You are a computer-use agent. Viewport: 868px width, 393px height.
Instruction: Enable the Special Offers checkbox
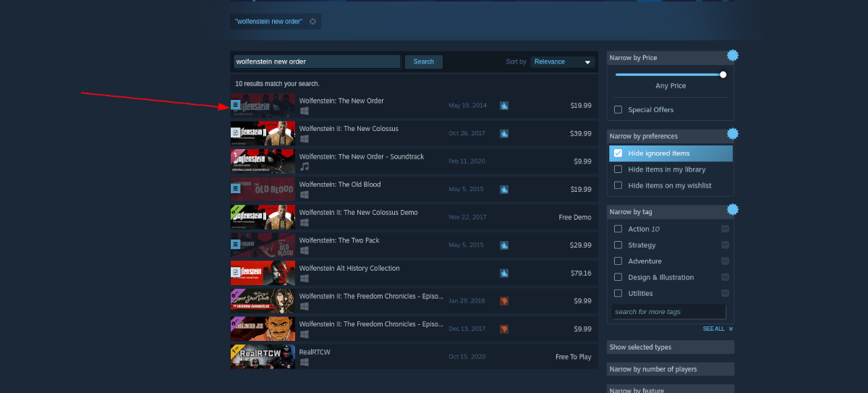(x=618, y=110)
